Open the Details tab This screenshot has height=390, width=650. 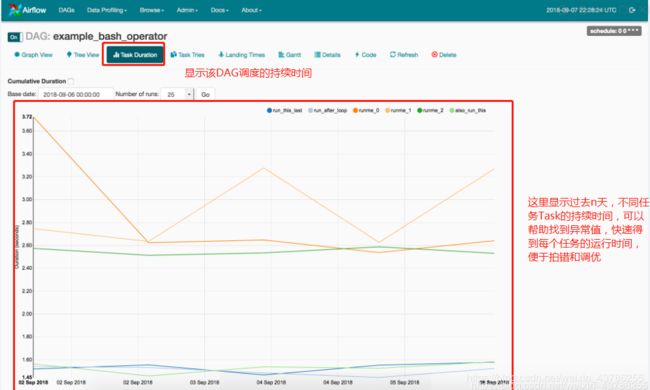click(327, 55)
